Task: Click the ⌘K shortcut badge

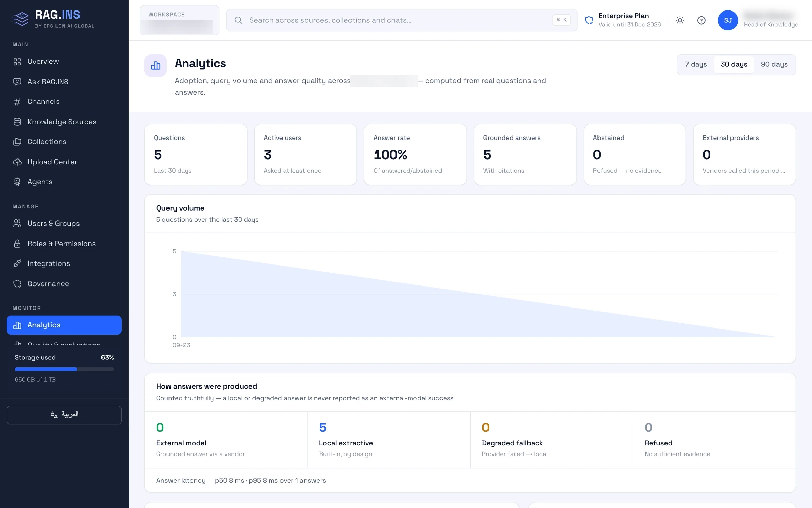Action: (x=562, y=20)
